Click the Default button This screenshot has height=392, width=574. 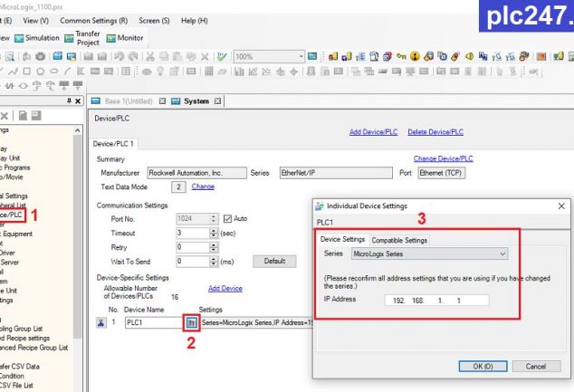coord(274,261)
